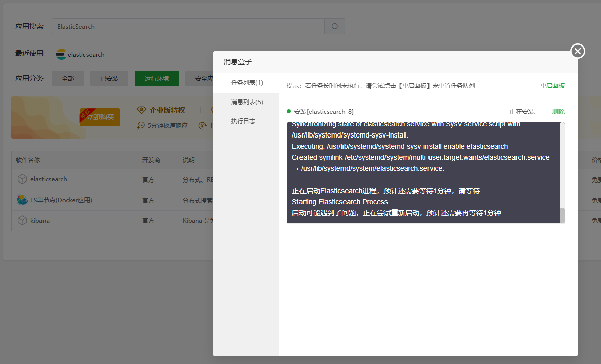Switch to 消息列表(5) tab
Viewport: 601px width, 364px height.
247,102
